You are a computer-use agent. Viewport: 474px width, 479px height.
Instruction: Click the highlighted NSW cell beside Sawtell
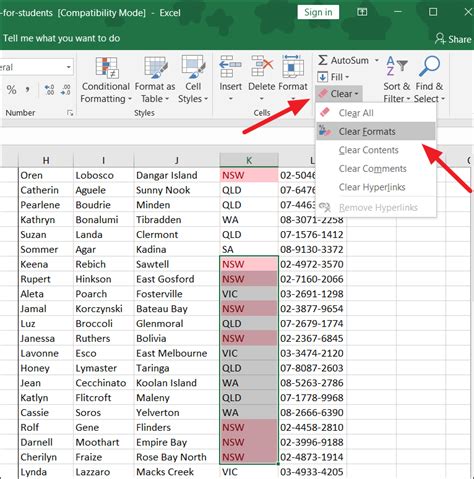coord(249,264)
